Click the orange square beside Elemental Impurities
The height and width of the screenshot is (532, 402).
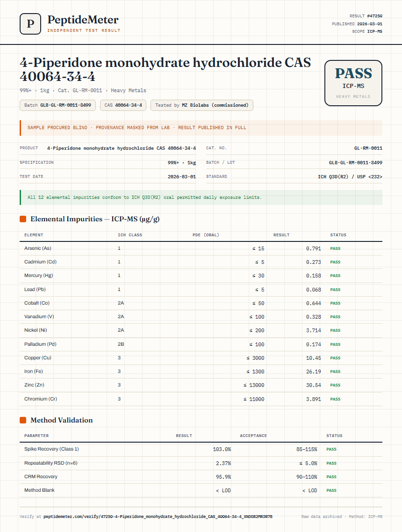click(x=23, y=219)
